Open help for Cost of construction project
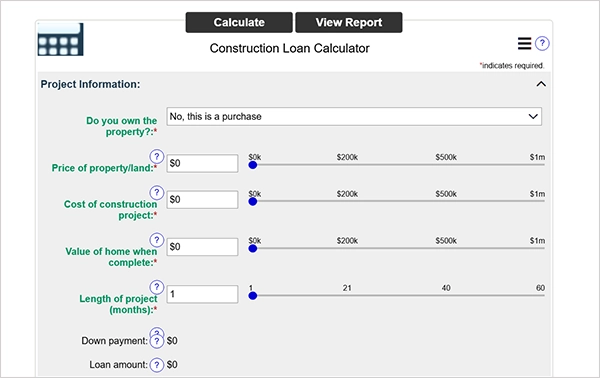 click(x=157, y=192)
